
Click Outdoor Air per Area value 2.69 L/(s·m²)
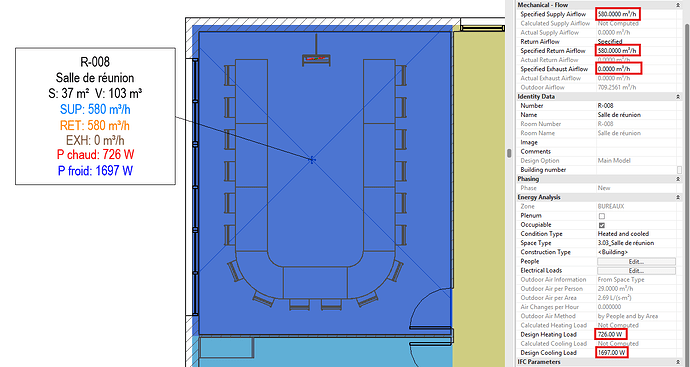click(x=615, y=298)
